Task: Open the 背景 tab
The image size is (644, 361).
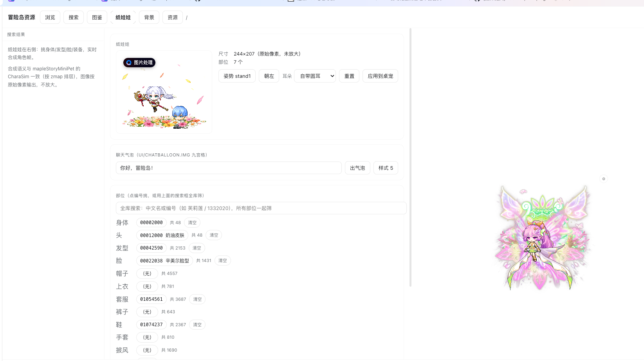Action: point(149,17)
